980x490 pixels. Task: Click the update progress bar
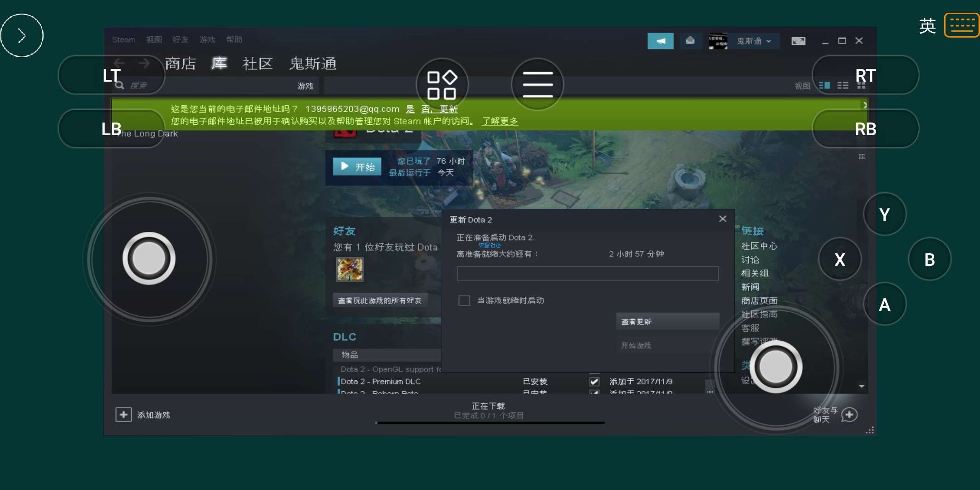588,274
